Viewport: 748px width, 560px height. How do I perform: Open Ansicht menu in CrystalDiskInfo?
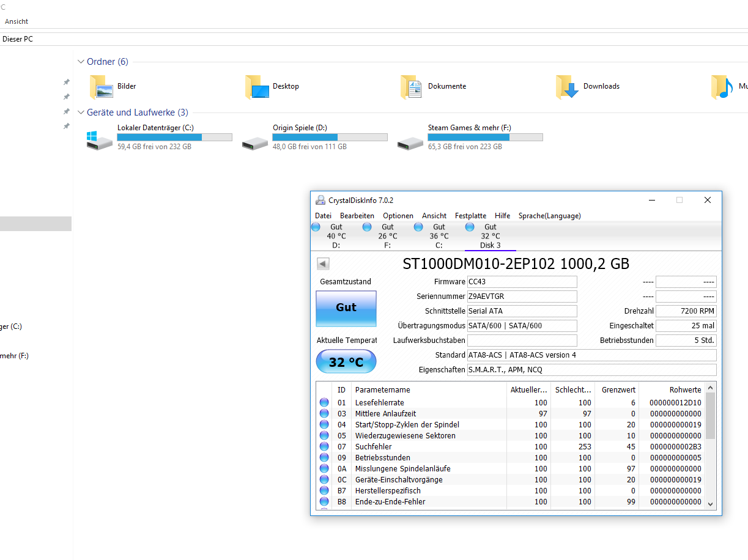coord(434,216)
